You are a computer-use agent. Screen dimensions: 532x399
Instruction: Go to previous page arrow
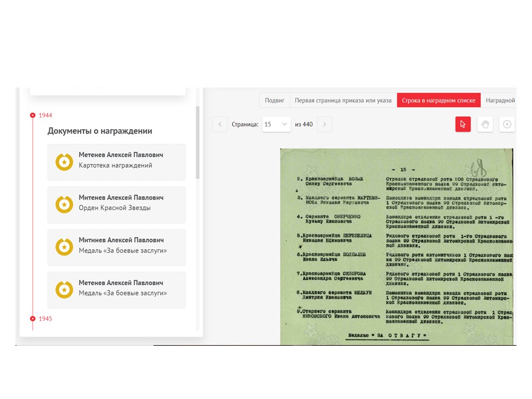tap(220, 124)
